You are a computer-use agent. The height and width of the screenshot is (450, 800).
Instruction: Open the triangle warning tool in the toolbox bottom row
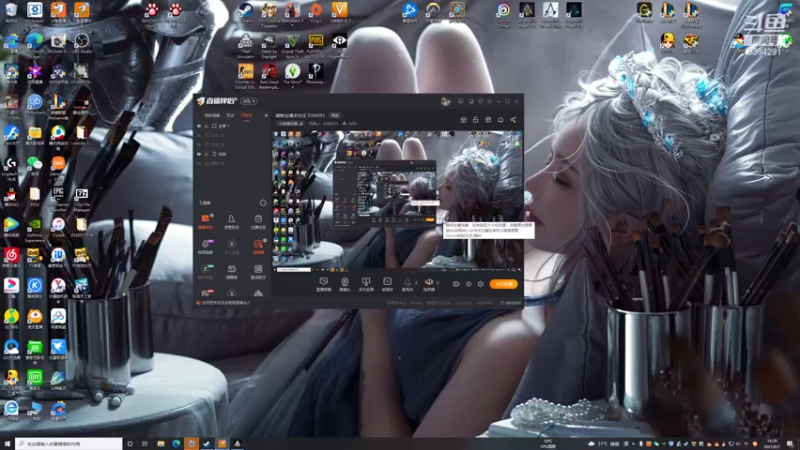click(258, 293)
